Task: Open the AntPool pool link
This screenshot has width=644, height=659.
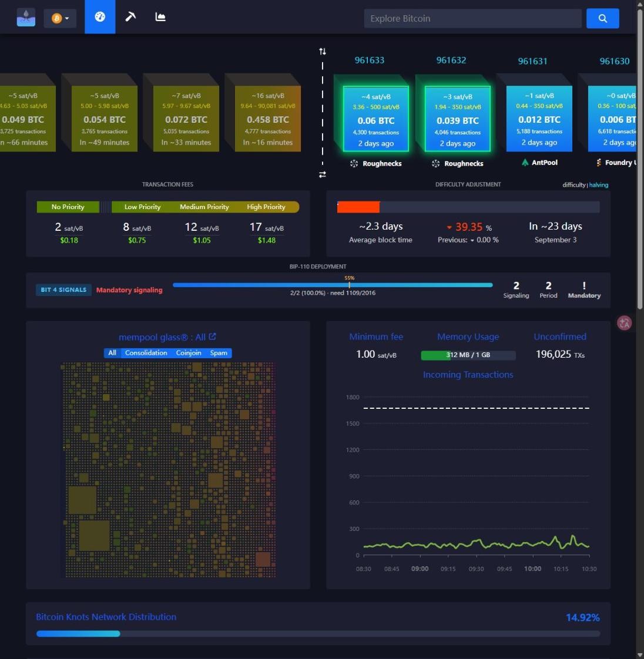Action: tap(540, 163)
